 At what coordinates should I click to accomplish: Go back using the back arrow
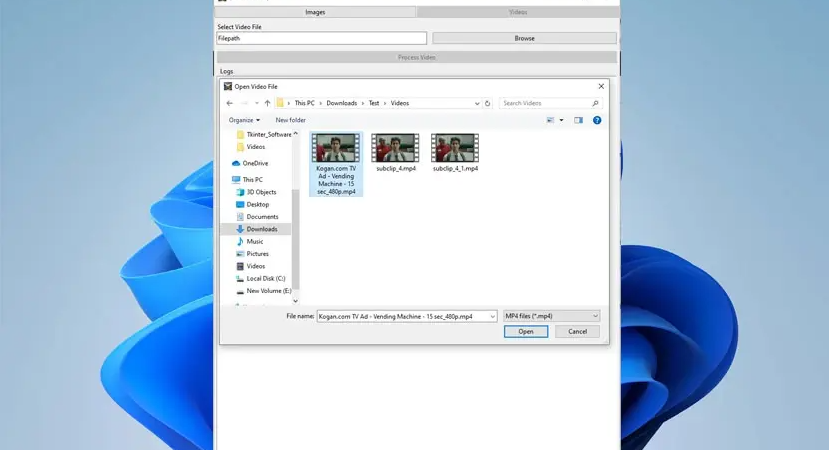(x=229, y=103)
